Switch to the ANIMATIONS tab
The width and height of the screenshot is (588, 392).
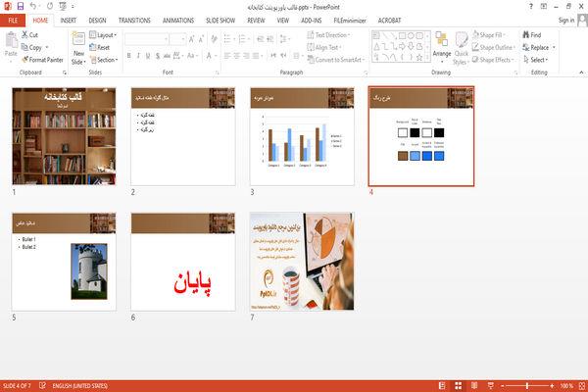pyautogui.click(x=178, y=21)
